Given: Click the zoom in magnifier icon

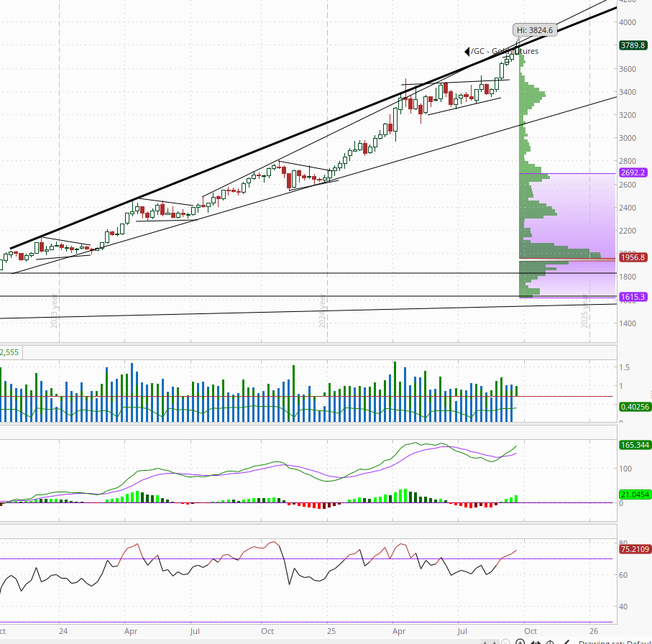Looking at the screenshot, I should (x=520, y=642).
